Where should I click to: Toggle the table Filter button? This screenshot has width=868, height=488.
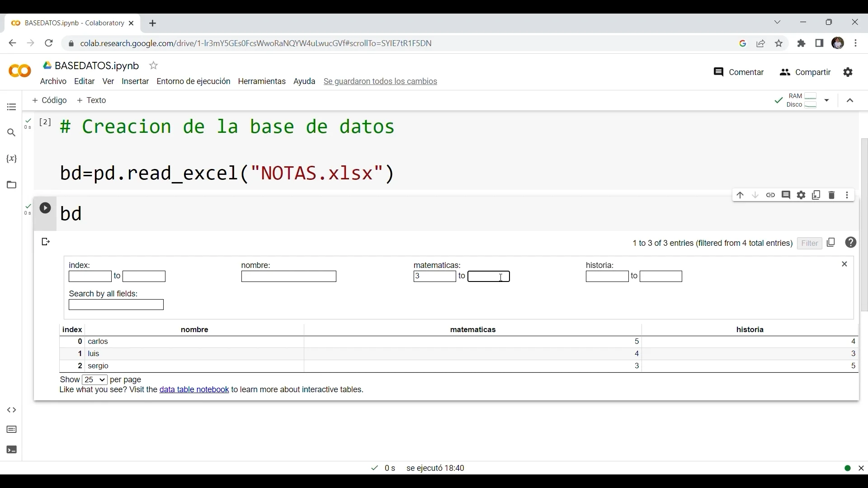point(810,244)
